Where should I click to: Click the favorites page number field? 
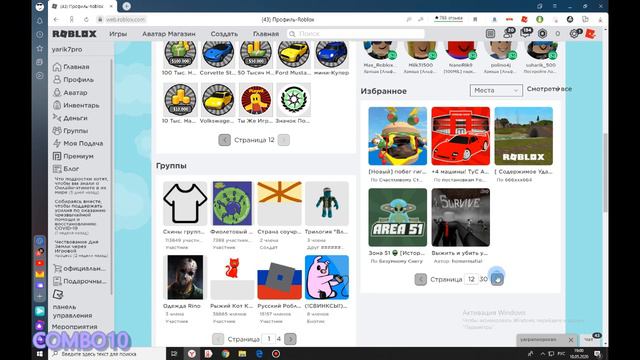click(471, 279)
